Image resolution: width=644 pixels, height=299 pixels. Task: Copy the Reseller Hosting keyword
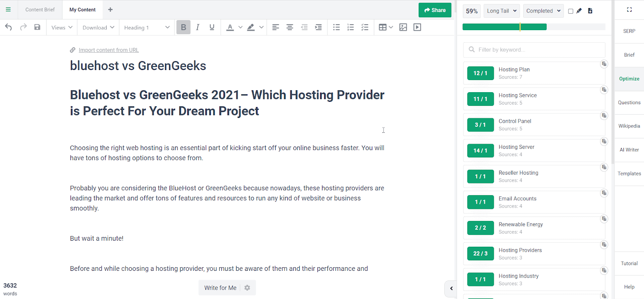(604, 167)
